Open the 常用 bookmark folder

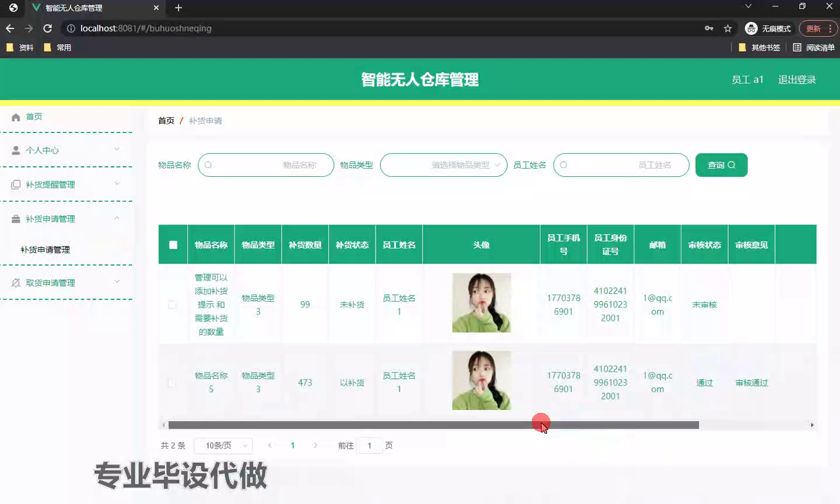tap(57, 47)
